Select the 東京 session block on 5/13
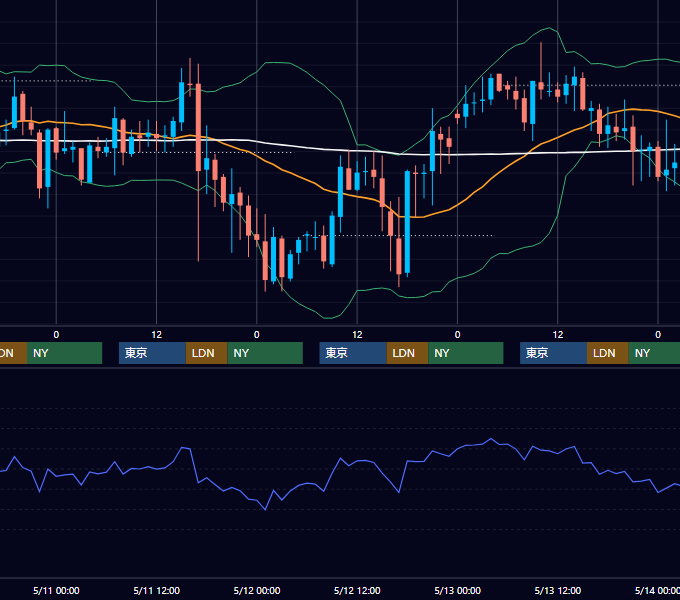The width and height of the screenshot is (680, 600). pos(553,353)
